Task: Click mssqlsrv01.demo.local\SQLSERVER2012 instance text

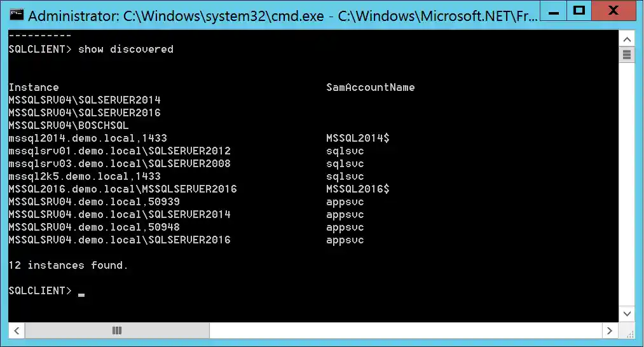Action: click(120, 151)
